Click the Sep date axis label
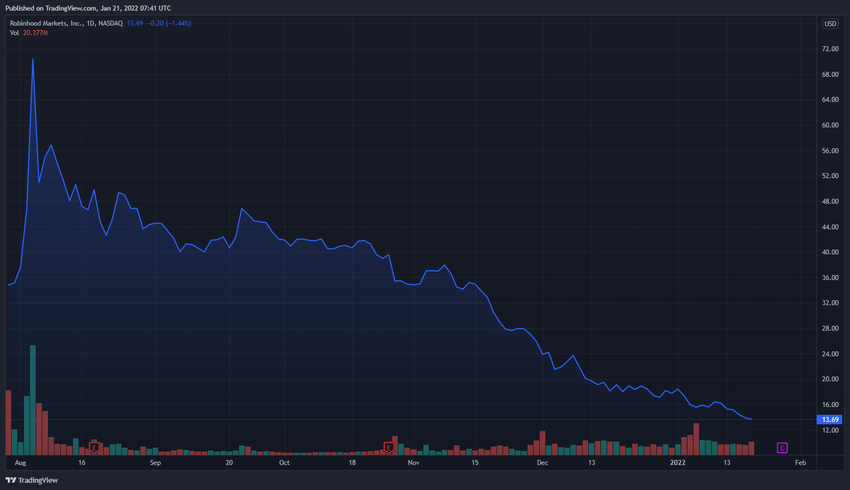Screen dimensions: 850x490 (x=155, y=463)
